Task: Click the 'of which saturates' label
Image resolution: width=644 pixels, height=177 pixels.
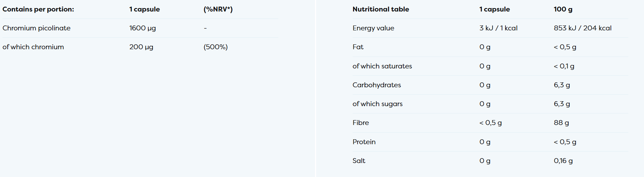Action: click(x=382, y=66)
